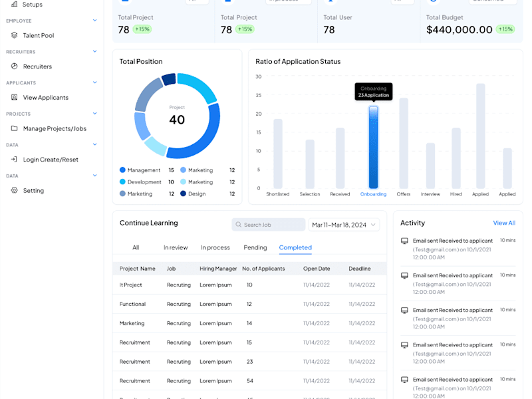Click the Hiring Manager column header
The image size is (532, 399).
pyautogui.click(x=218, y=269)
